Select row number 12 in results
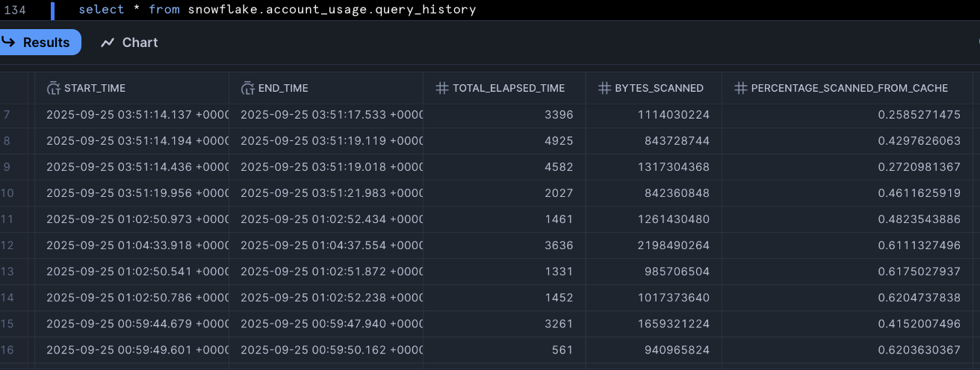The width and height of the screenshot is (980, 370). pos(9,245)
